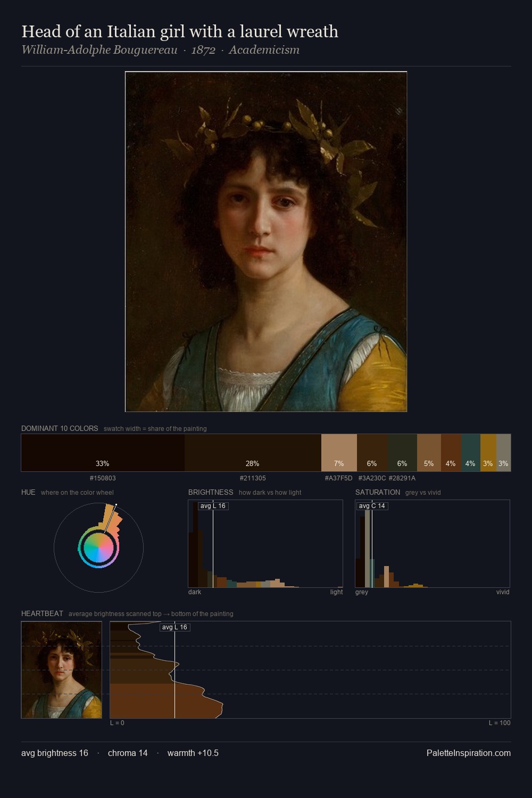Screen dimensions: 532x798
Task: Select the 6% dark olive swatch #28291A
Action: coord(402,453)
